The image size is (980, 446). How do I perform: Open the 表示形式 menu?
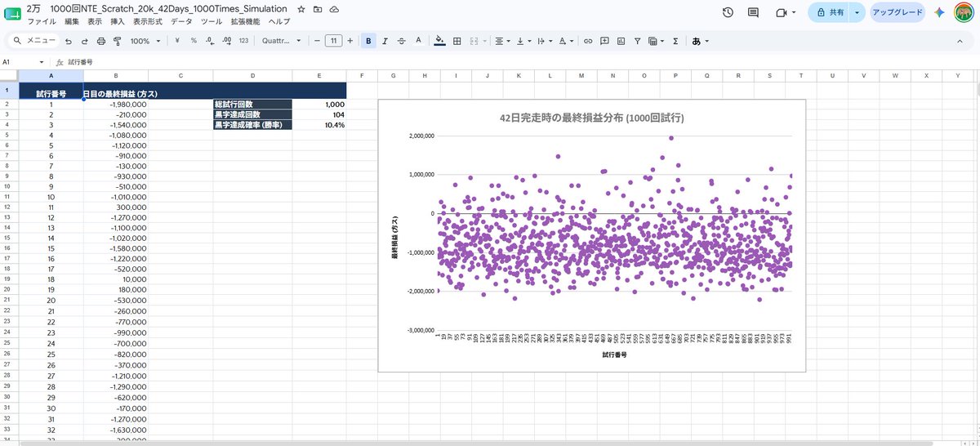pos(149,21)
